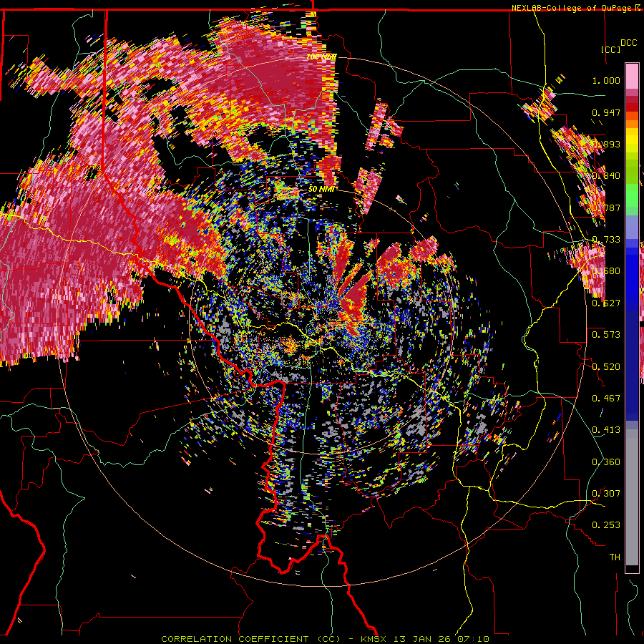Click the 100 NMI range ring label

pyautogui.click(x=321, y=57)
